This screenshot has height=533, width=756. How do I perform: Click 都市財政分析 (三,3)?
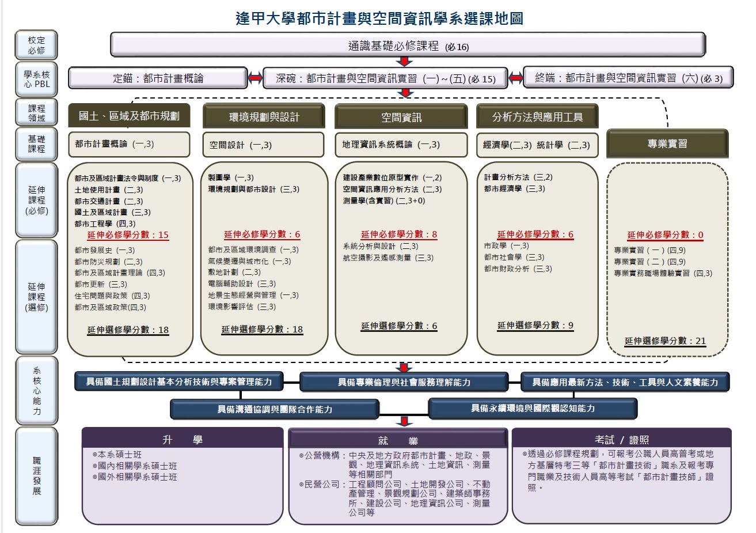(518, 269)
